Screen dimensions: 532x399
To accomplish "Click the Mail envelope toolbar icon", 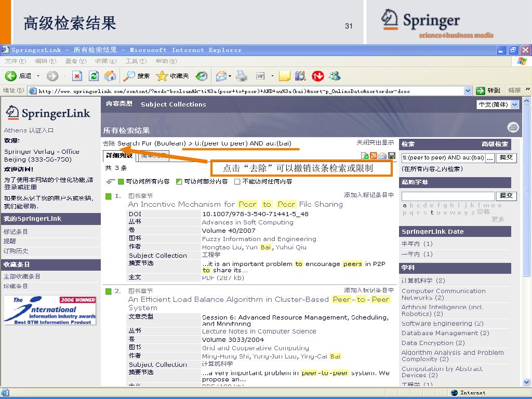I will 221,76.
